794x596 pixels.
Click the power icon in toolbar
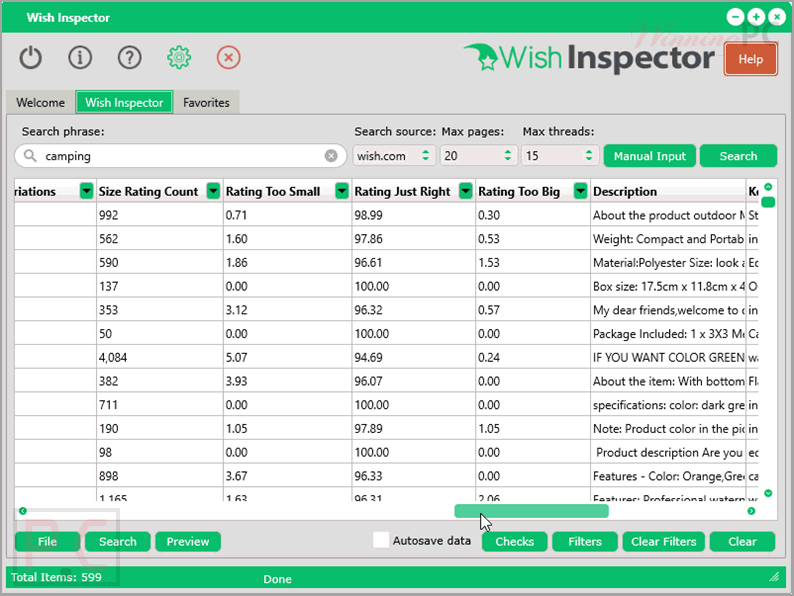pos(30,58)
